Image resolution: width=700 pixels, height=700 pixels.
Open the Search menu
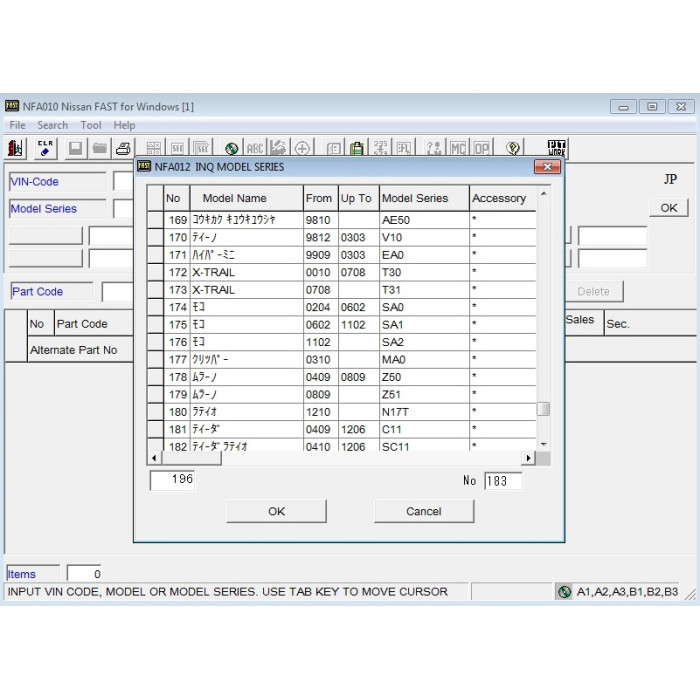pos(53,125)
